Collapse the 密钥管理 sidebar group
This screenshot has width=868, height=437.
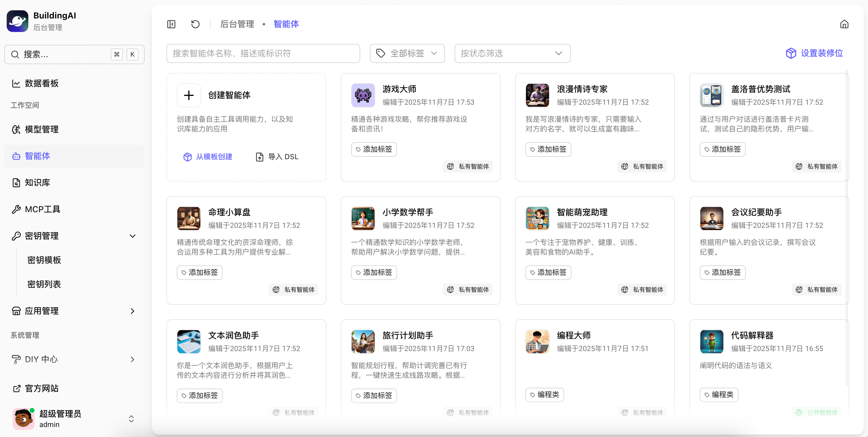point(133,236)
